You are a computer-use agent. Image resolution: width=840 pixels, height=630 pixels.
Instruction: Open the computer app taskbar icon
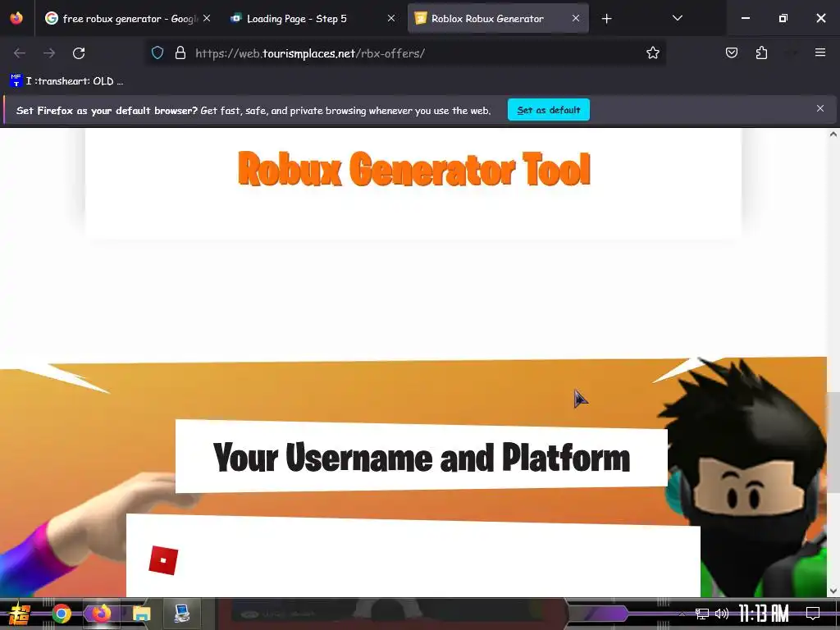[x=182, y=614]
